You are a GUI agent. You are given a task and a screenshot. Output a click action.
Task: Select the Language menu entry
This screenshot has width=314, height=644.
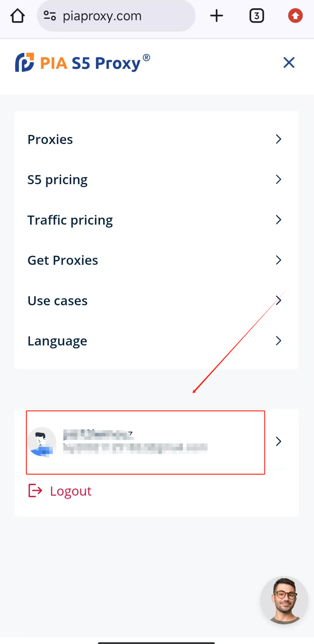point(57,341)
